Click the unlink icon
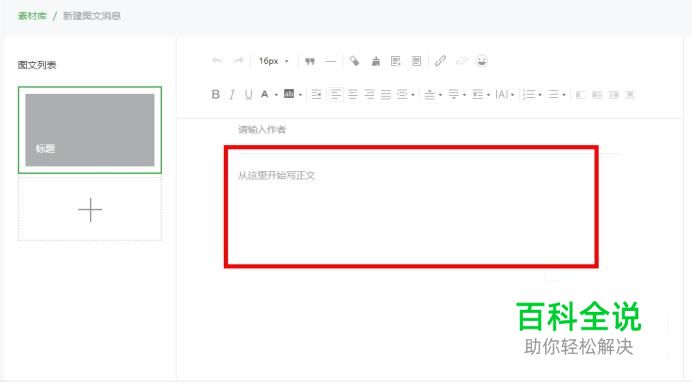This screenshot has width=692, height=391. click(462, 61)
